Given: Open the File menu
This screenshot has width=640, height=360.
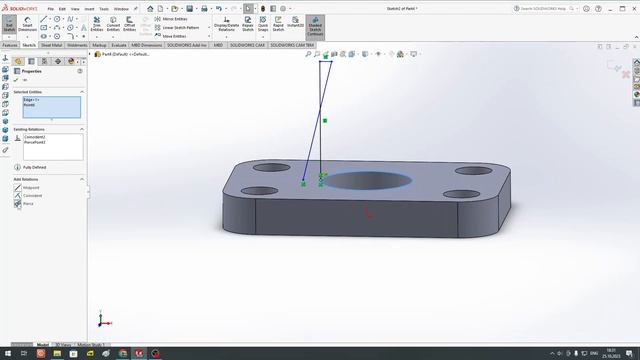Looking at the screenshot, I should (x=51, y=9).
